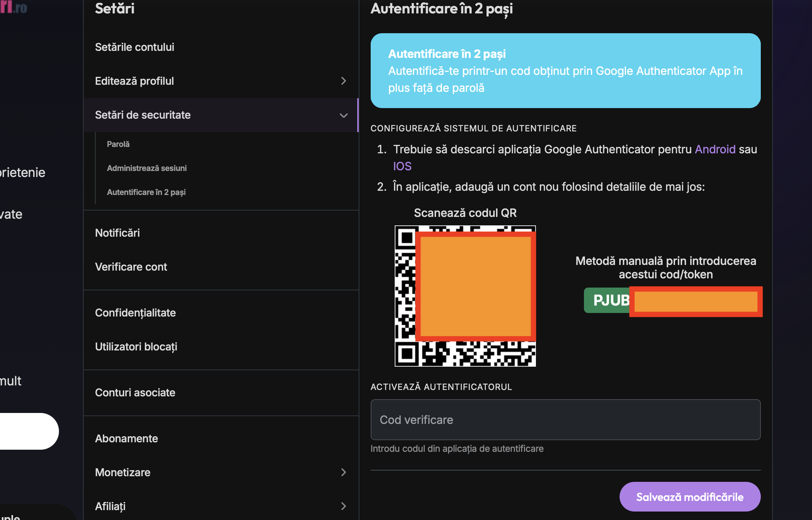Open Utilizatori blocați settings
The width and height of the screenshot is (812, 520).
[136, 347]
